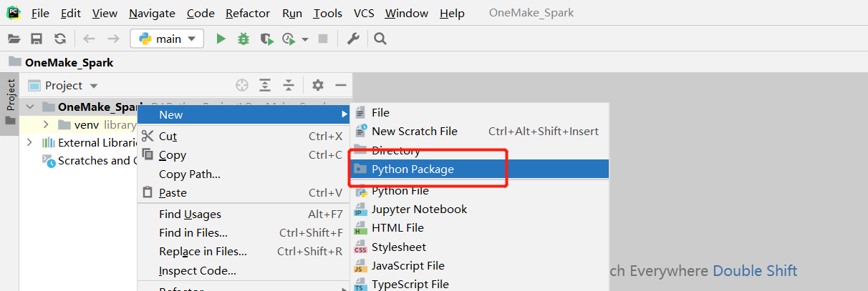This screenshot has height=291, width=868.
Task: Select Jupyter Notebook in New submenu
Action: (480, 209)
